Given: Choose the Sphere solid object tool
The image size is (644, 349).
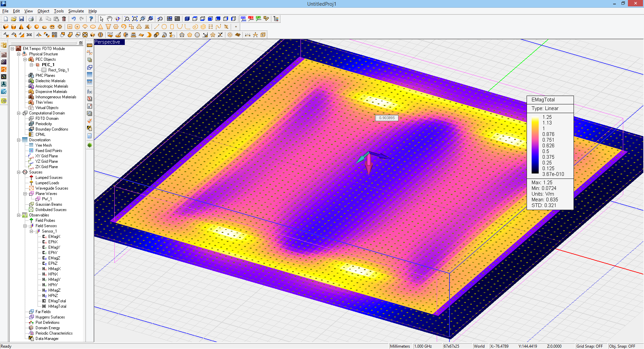Looking at the screenshot, I should (x=37, y=27).
